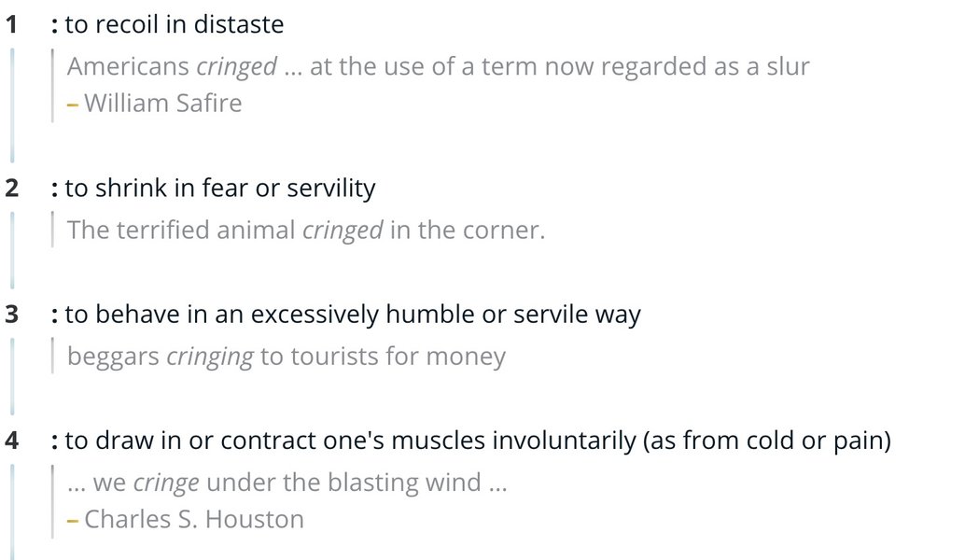This screenshot has height=560, width=979.
Task: Select sense number 3
Action: [11, 315]
